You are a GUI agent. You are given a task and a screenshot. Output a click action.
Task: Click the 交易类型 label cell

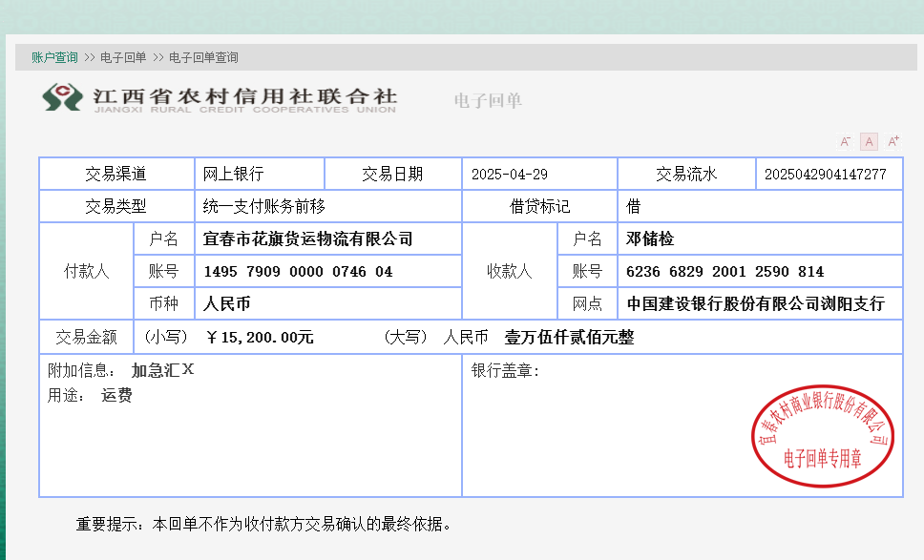[116, 206]
